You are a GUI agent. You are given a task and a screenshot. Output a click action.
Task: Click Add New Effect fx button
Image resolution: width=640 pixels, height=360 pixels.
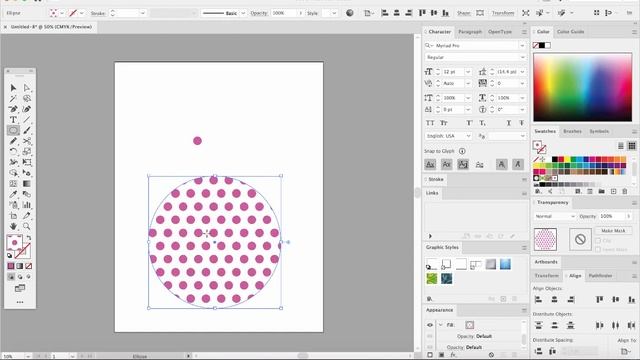point(453,355)
